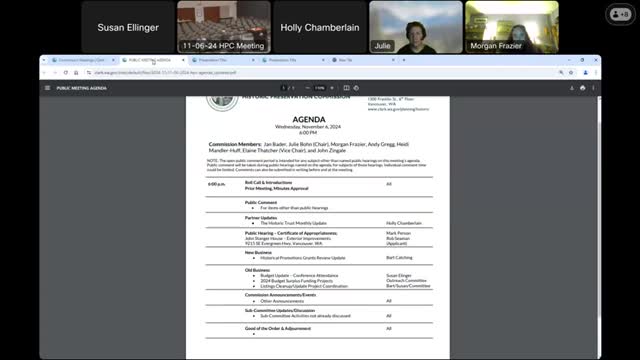Download the PDF agenda file
Screen dimensions: 640x360
(572, 88)
